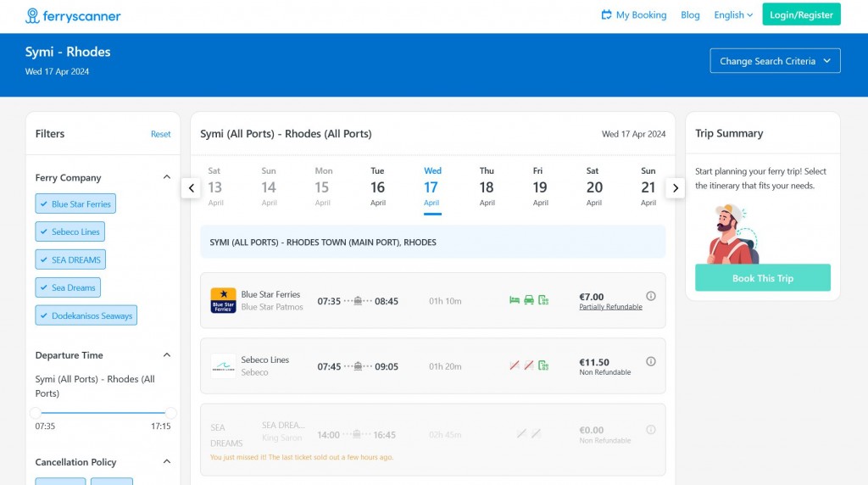Open the English language dropdown

[733, 15]
